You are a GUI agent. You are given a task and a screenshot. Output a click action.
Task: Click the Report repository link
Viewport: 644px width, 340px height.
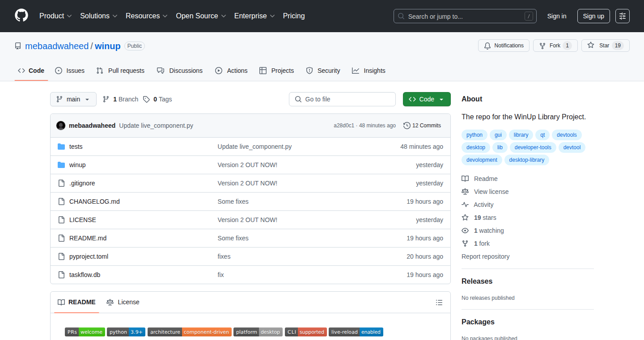point(486,256)
